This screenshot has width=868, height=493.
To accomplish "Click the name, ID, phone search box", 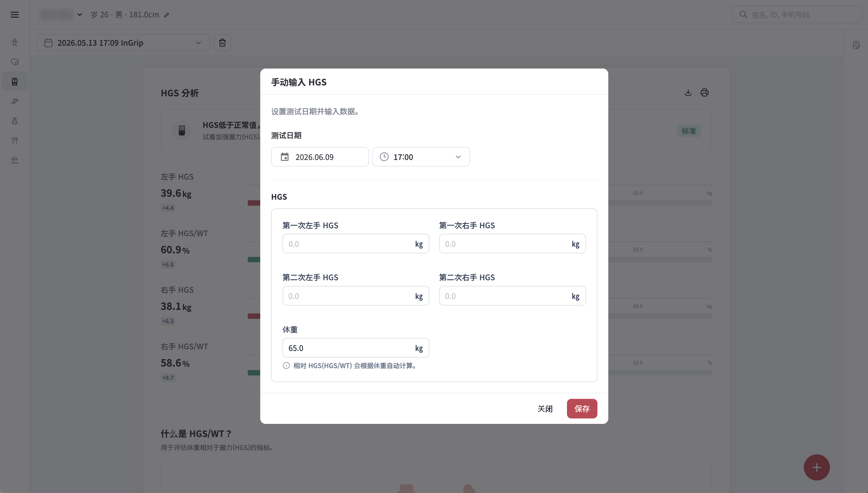I will click(x=797, y=15).
